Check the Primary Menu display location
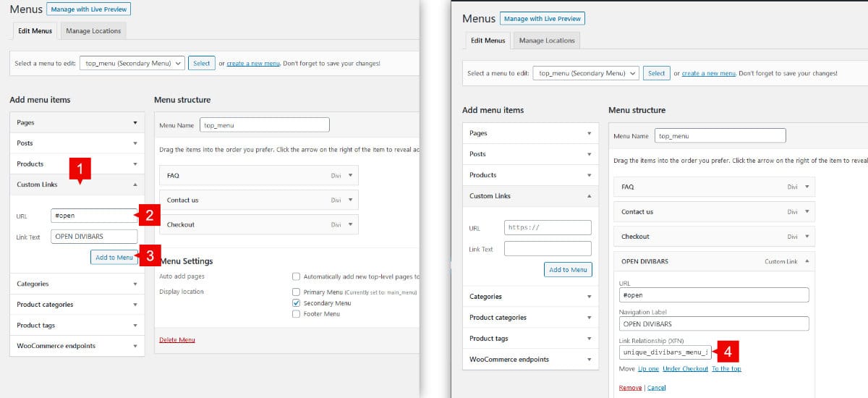This screenshot has height=398, width=868. coord(296,292)
